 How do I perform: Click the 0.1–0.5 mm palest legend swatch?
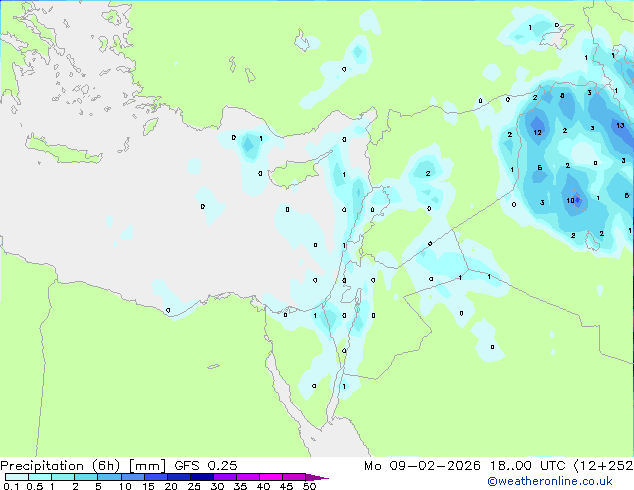click(x=17, y=477)
